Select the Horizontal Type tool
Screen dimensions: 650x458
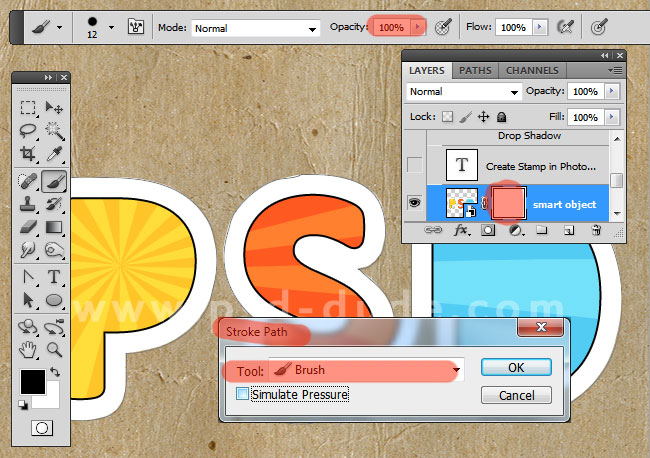tap(54, 277)
